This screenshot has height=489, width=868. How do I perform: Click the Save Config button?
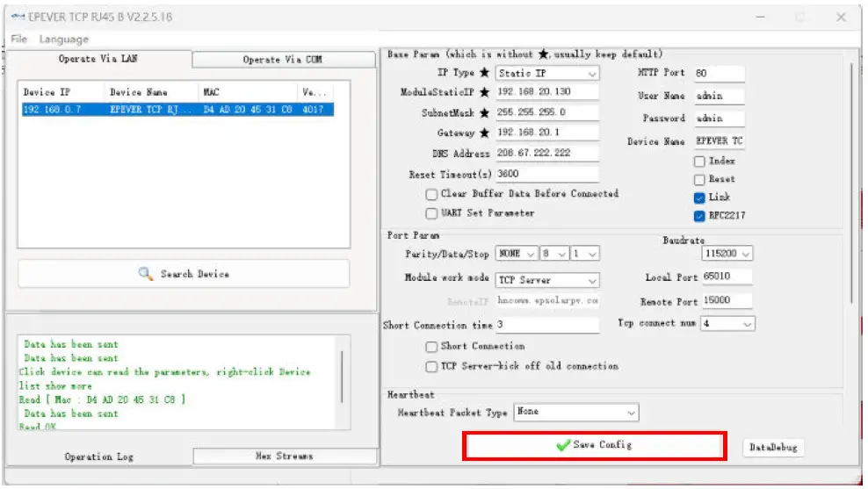tap(595, 445)
